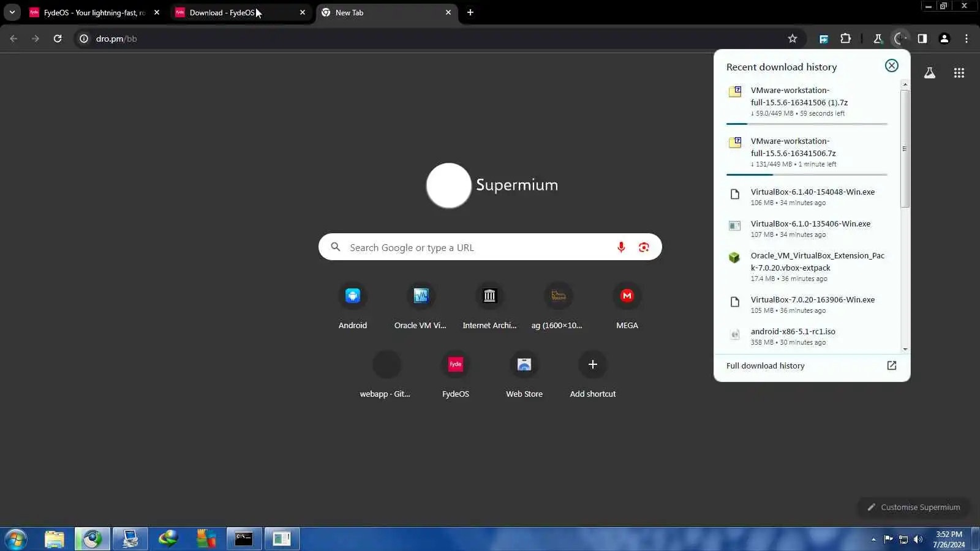980x551 pixels.
Task: Open Windows Explorer from the taskbar
Action: pyautogui.click(x=55, y=539)
